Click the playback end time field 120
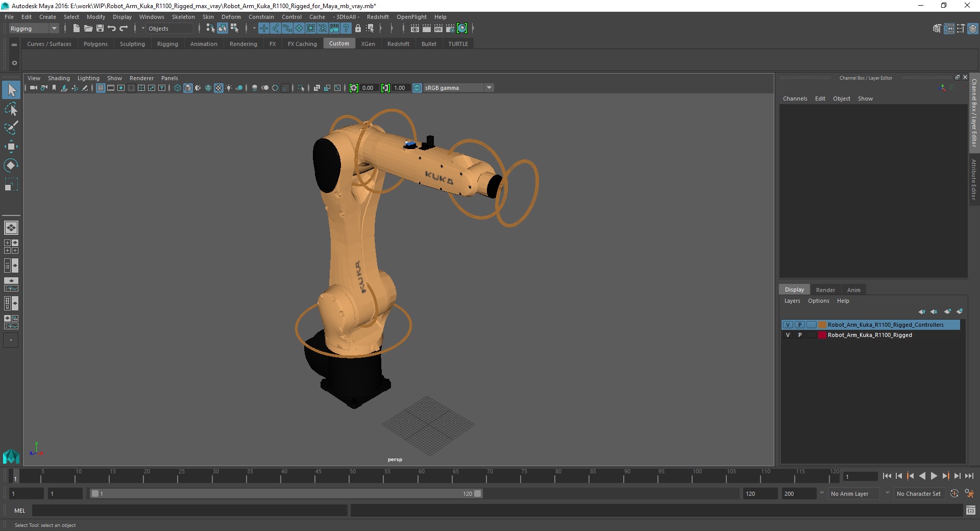This screenshot has width=980, height=531. pyautogui.click(x=759, y=494)
